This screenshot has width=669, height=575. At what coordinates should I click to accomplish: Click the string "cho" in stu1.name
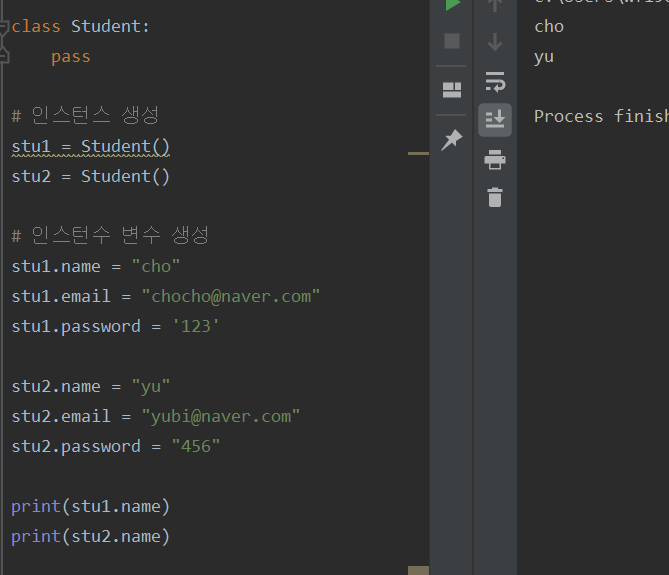tap(156, 266)
